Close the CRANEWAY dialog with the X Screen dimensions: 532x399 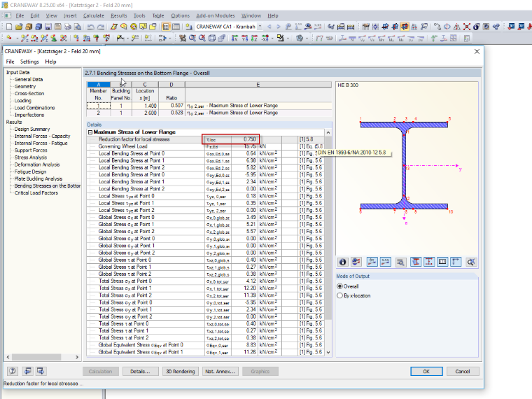pos(477,51)
